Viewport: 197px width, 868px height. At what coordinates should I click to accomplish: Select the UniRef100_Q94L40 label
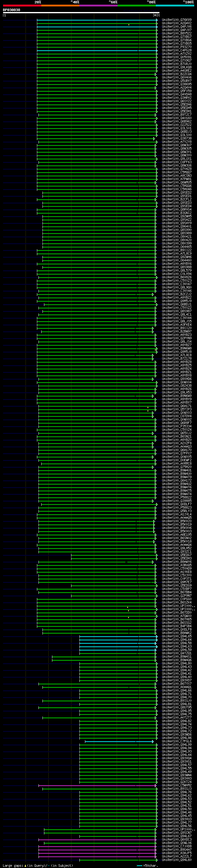177,677
